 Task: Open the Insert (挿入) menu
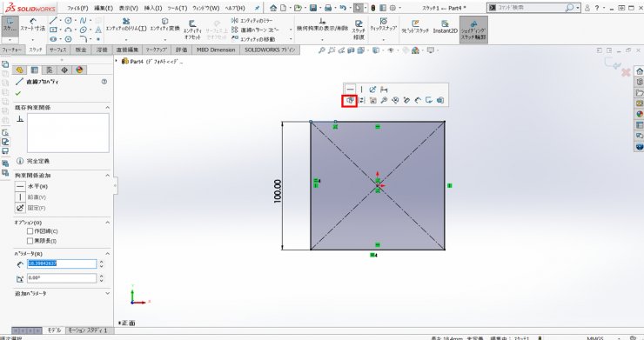pos(153,8)
